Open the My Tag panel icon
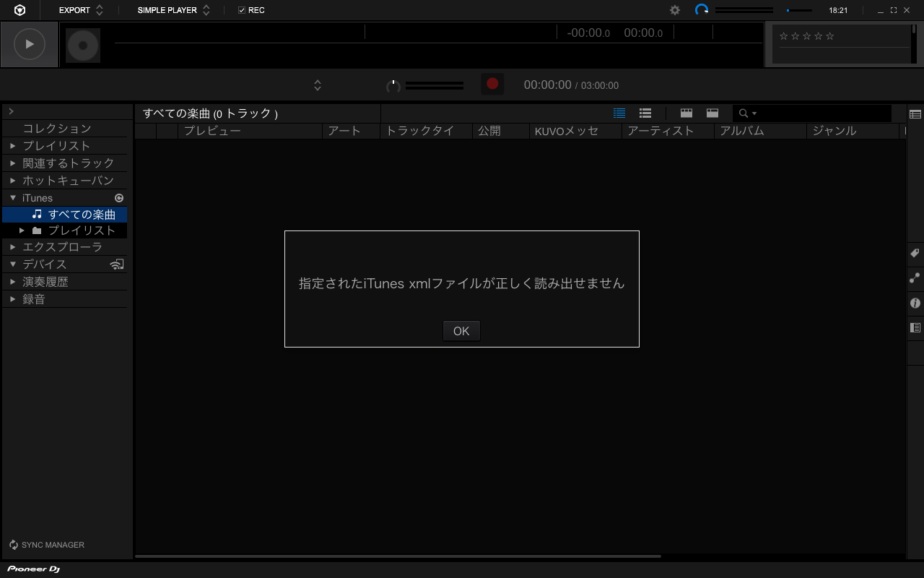This screenshot has height=578, width=924. 915,254
